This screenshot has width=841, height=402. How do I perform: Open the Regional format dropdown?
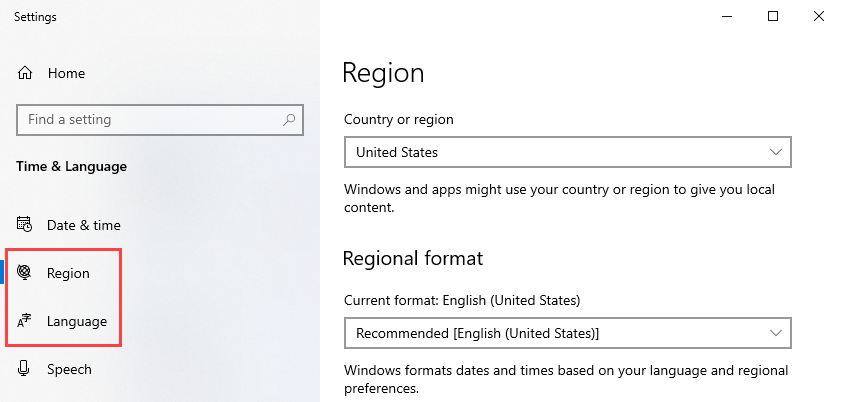coord(567,332)
